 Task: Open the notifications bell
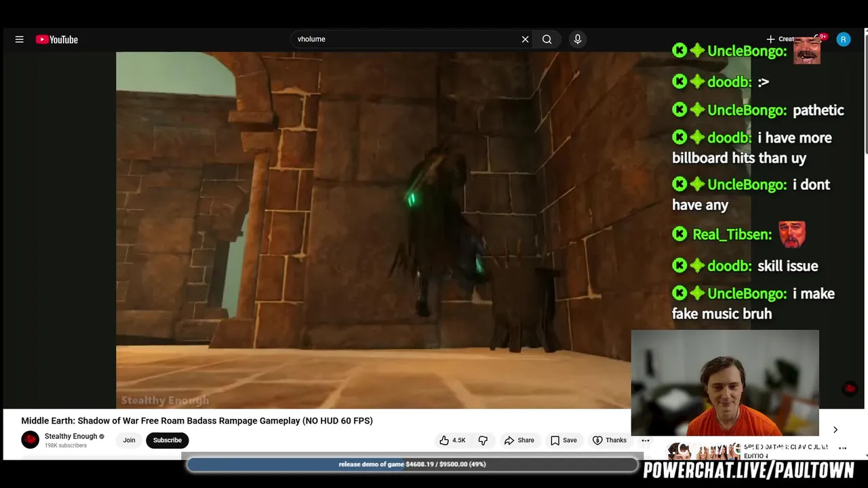tap(819, 39)
